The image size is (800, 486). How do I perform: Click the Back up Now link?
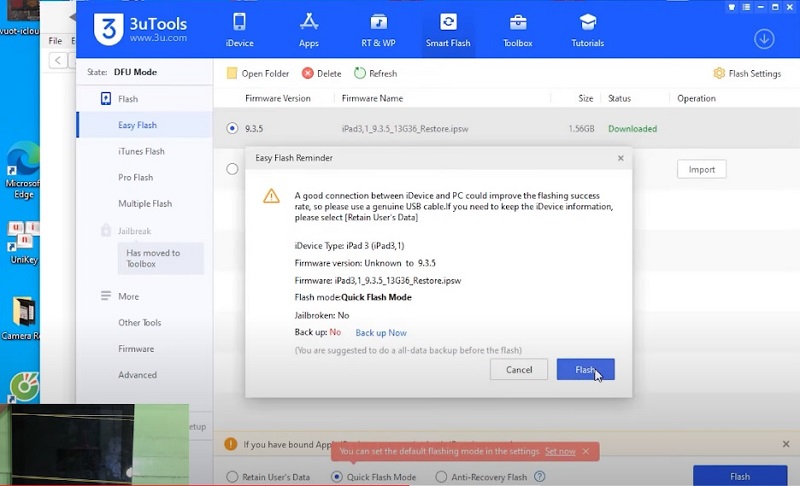click(381, 332)
